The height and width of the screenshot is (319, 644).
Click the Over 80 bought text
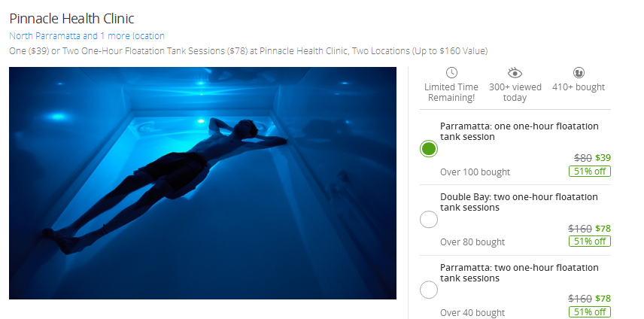[x=472, y=242]
